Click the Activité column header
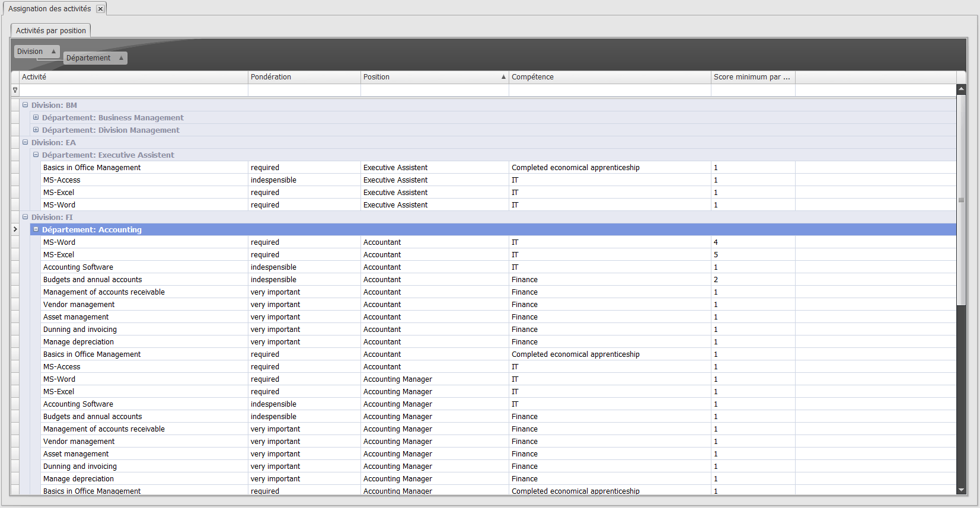The image size is (980, 508). [x=133, y=77]
